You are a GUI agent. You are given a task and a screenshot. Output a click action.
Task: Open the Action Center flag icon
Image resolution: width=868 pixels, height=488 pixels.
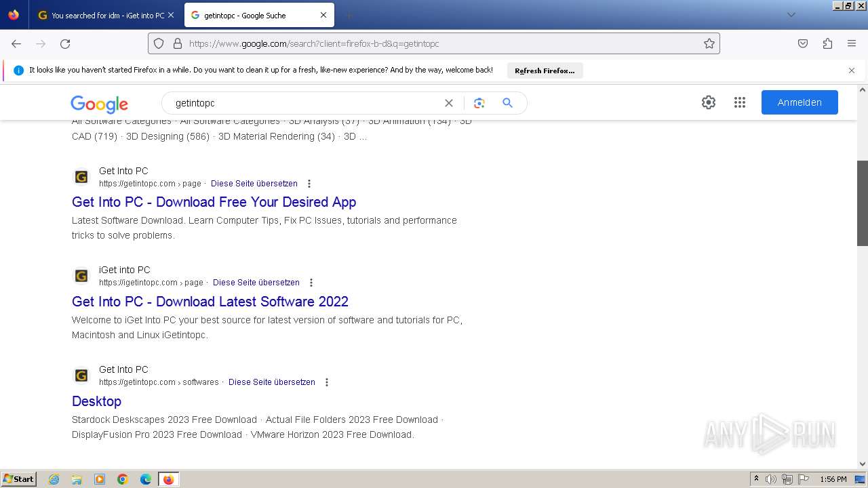pyautogui.click(x=802, y=479)
